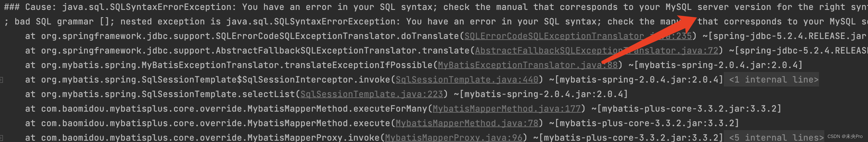Open MybatisMapperMethod.java:177 link
This screenshot has width=868, height=142.
(x=506, y=109)
